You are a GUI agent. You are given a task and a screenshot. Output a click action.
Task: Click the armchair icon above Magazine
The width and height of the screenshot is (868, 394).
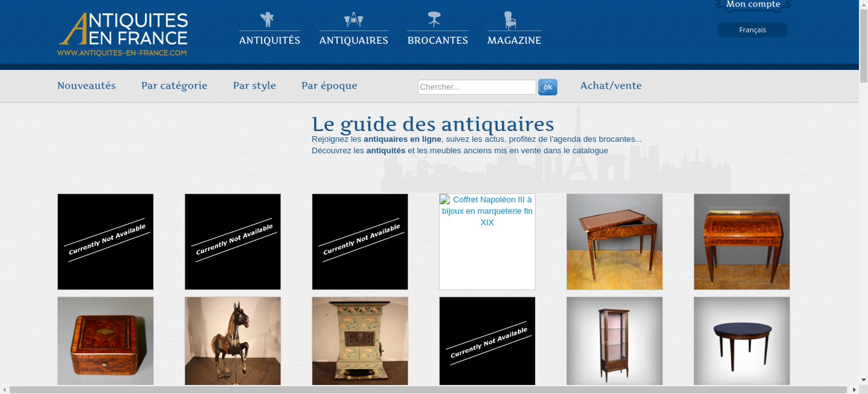[x=510, y=20]
